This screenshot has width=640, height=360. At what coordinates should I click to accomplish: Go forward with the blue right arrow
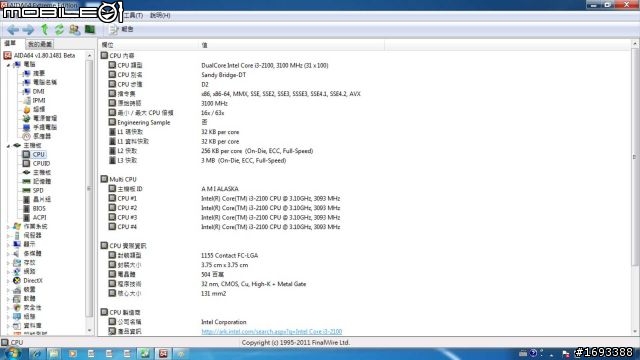click(x=28, y=29)
